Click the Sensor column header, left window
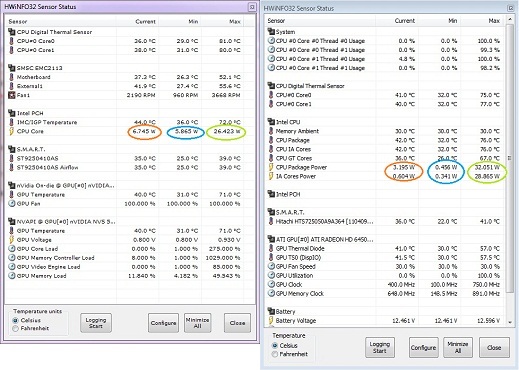The image size is (519, 370). point(61,22)
